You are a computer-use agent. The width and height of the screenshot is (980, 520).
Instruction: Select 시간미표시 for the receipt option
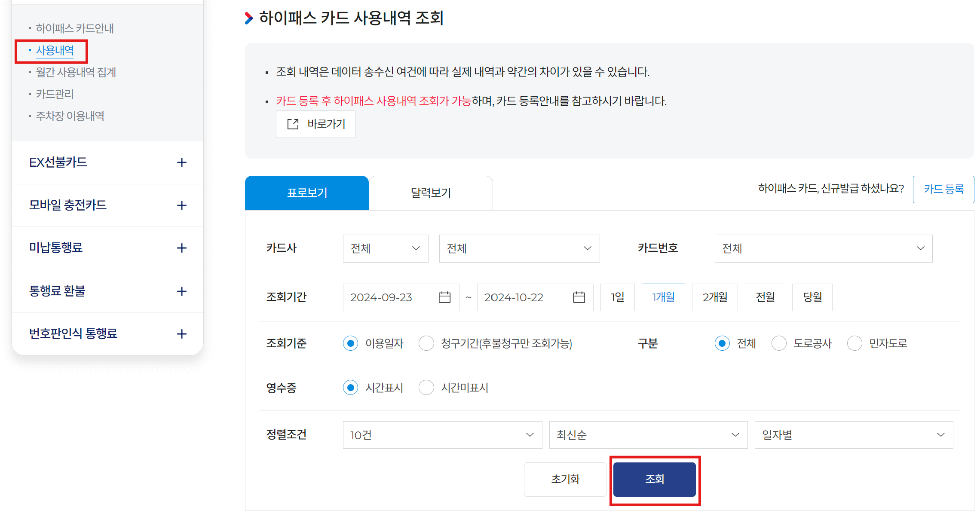[x=426, y=387]
